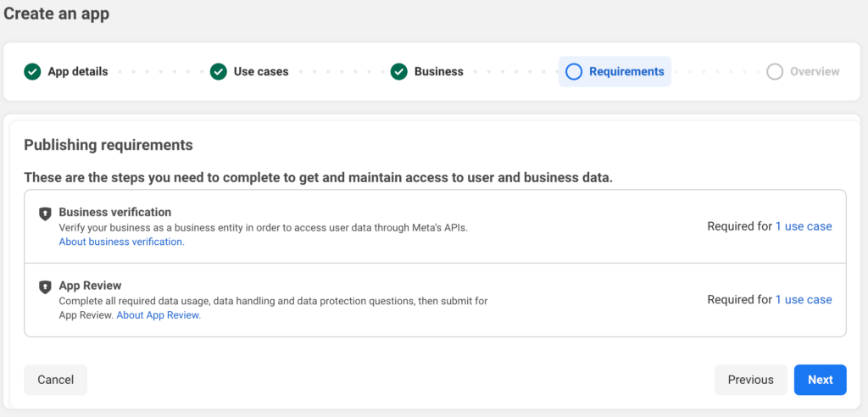This screenshot has width=868, height=417.
Task: Click the App Review requirement title
Action: coord(91,286)
